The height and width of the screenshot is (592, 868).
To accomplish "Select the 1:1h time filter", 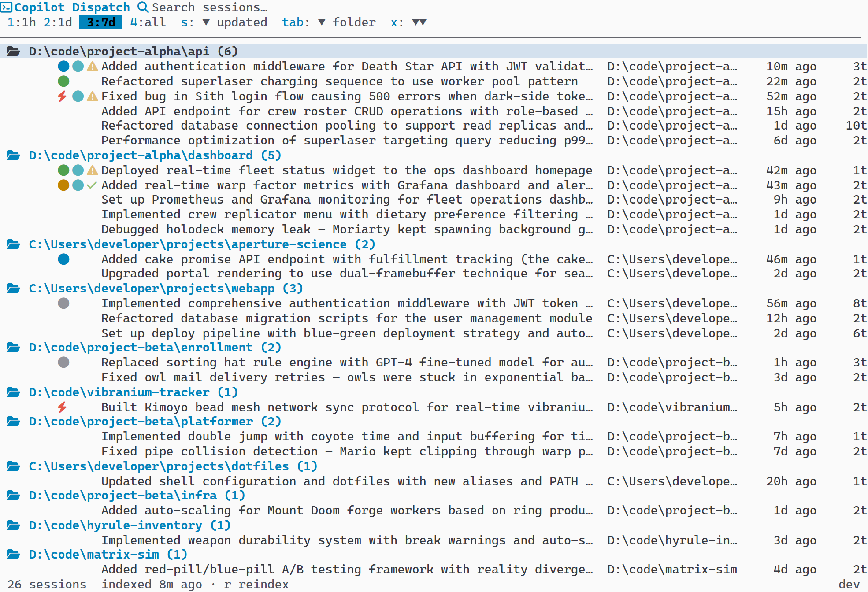I will [x=22, y=22].
